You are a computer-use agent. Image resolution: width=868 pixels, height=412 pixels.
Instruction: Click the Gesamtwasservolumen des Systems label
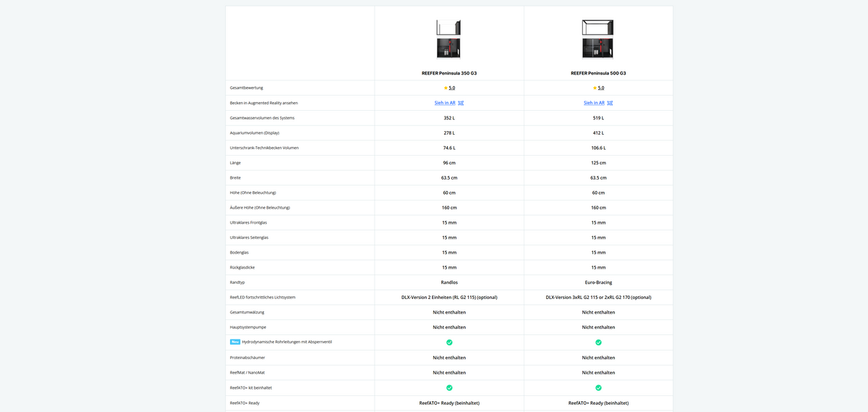point(261,118)
